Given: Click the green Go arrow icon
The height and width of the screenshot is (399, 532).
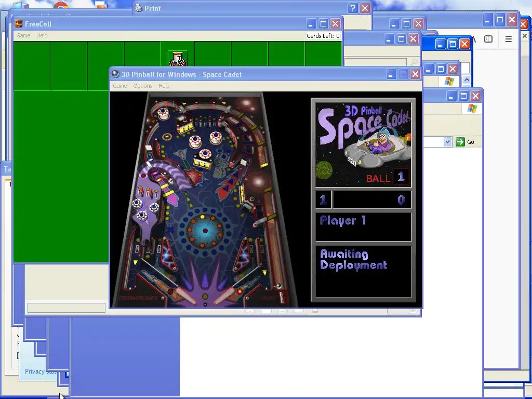Looking at the screenshot, I should pyautogui.click(x=460, y=142).
